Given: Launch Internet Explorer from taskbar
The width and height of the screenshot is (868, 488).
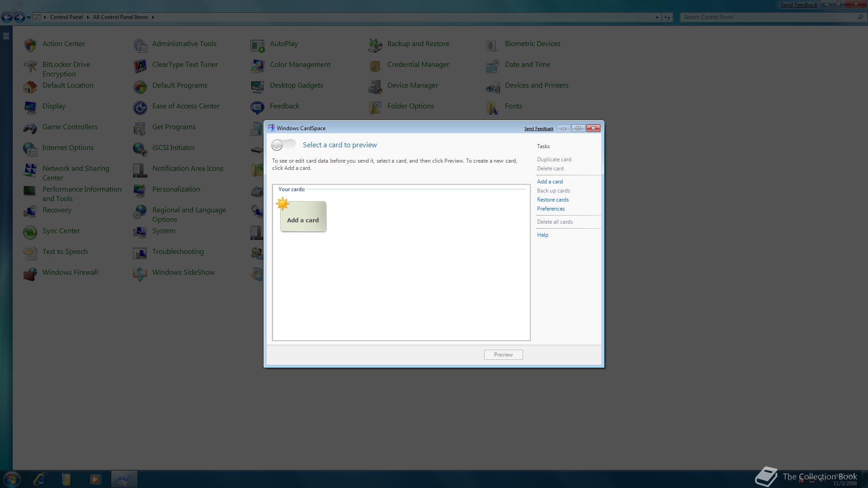Looking at the screenshot, I should 40,479.
